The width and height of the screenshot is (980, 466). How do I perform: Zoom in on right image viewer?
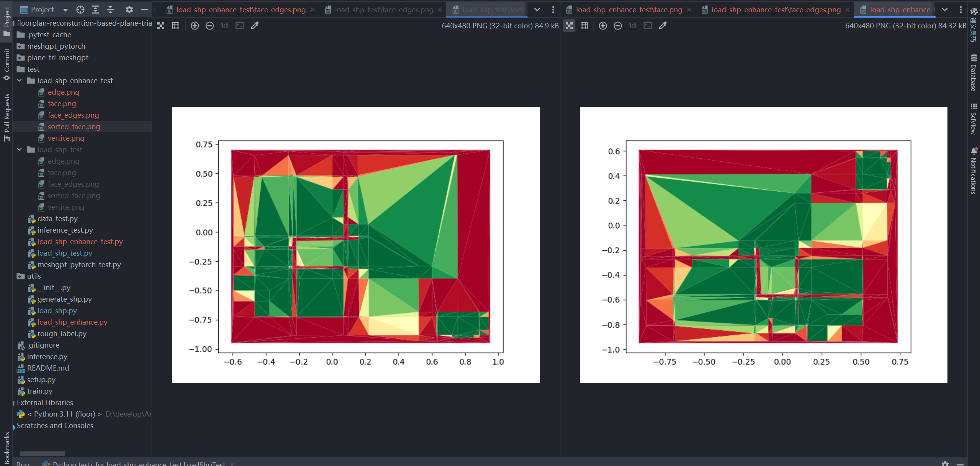click(x=603, y=26)
